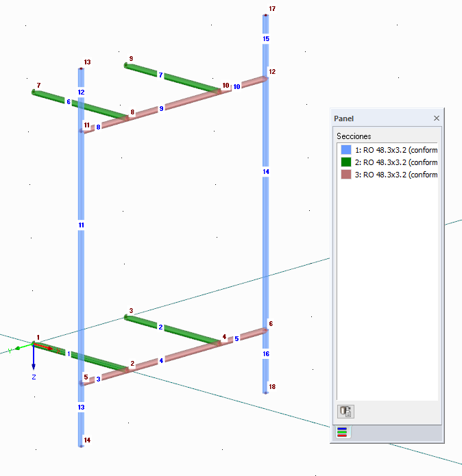Click dark red node label 3
Viewport: 462px width, 476px height.
(x=131, y=310)
